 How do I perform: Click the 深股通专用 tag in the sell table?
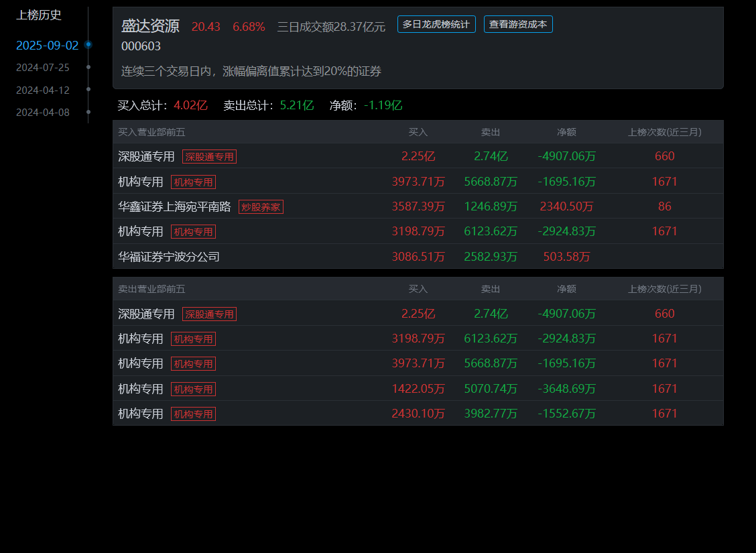[209, 314]
